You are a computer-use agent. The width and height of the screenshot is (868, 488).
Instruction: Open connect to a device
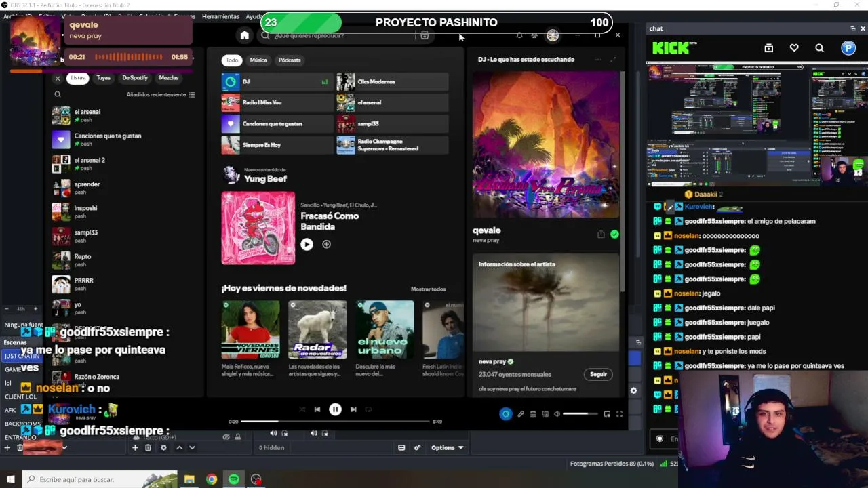click(x=545, y=414)
